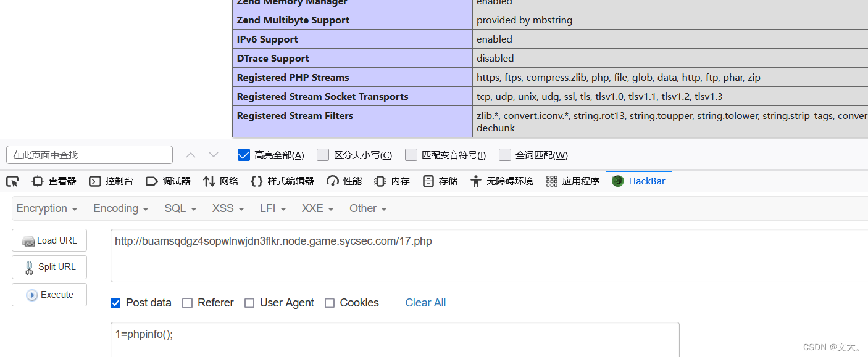The image size is (868, 357).
Task: Click the find-next down chevron
Action: [213, 155]
